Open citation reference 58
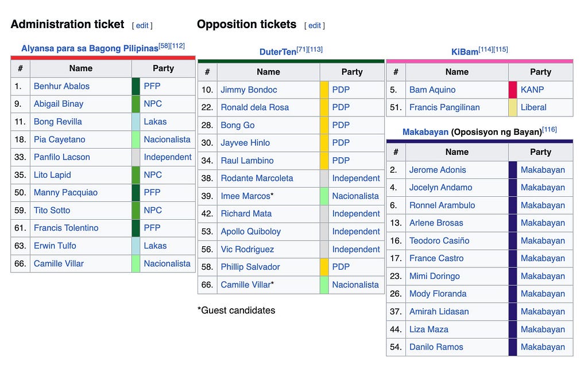The height and width of the screenshot is (377, 588). 164,46
